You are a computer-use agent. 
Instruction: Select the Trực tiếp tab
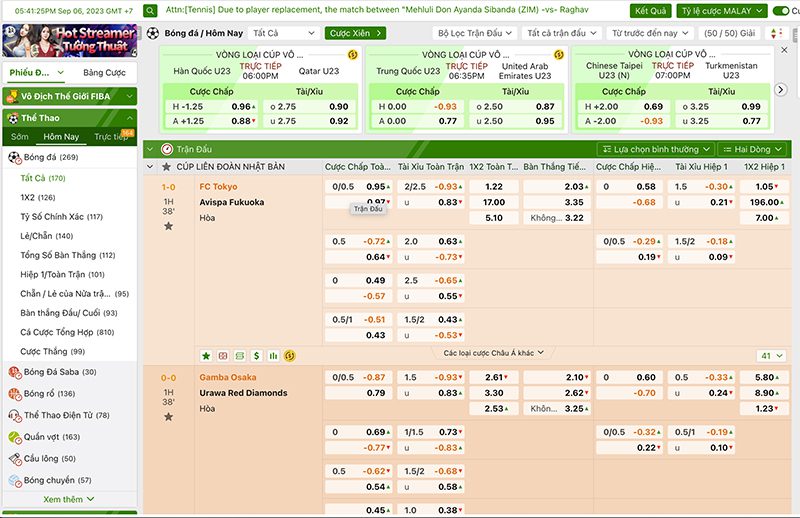(111, 137)
